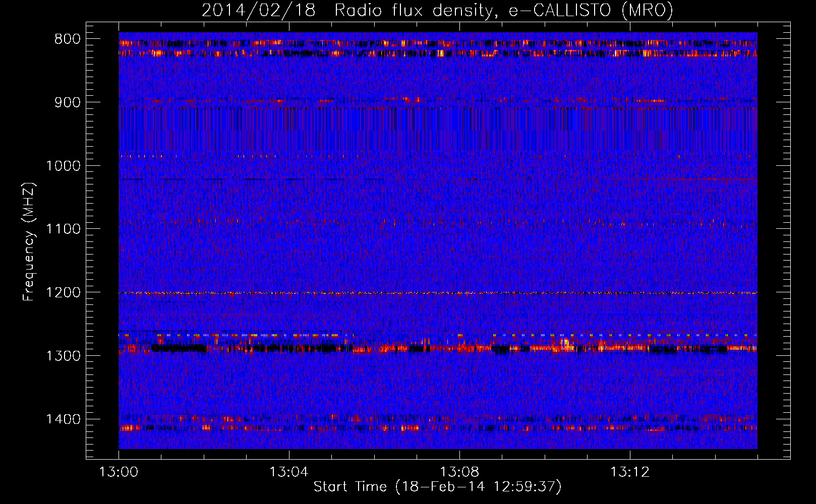This screenshot has height=504, width=816.
Task: Click the 13:00 time axis label
Action: [x=119, y=472]
